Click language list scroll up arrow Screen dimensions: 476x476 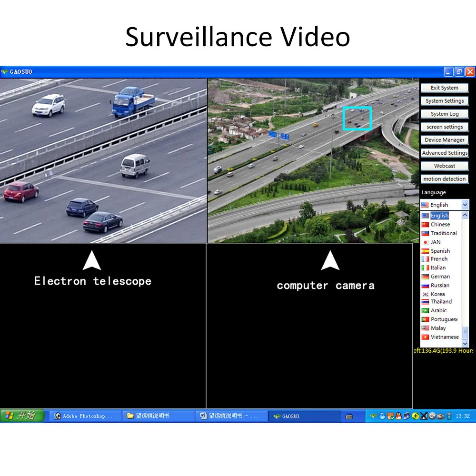(465, 215)
